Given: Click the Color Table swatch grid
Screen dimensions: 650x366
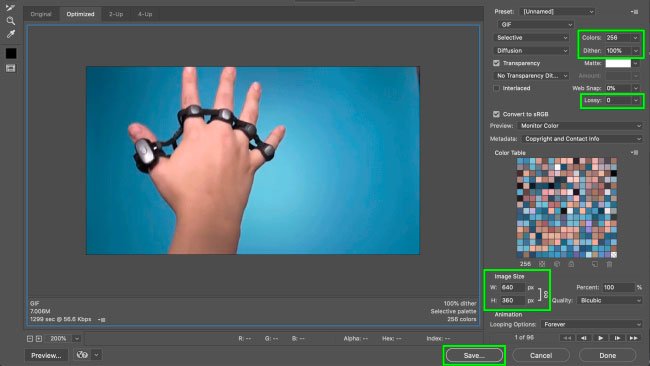Looking at the screenshot, I should pyautogui.click(x=566, y=208).
